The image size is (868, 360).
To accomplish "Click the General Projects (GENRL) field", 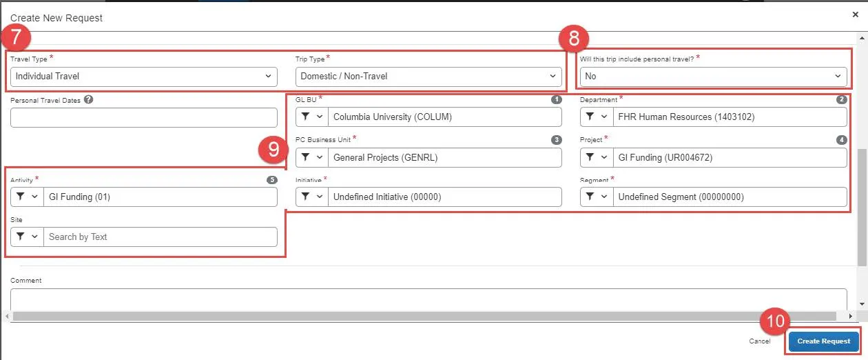I will tap(445, 158).
